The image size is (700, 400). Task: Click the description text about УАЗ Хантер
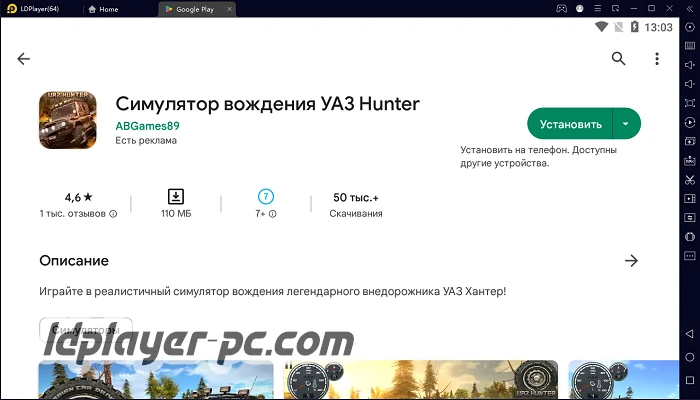(x=273, y=292)
